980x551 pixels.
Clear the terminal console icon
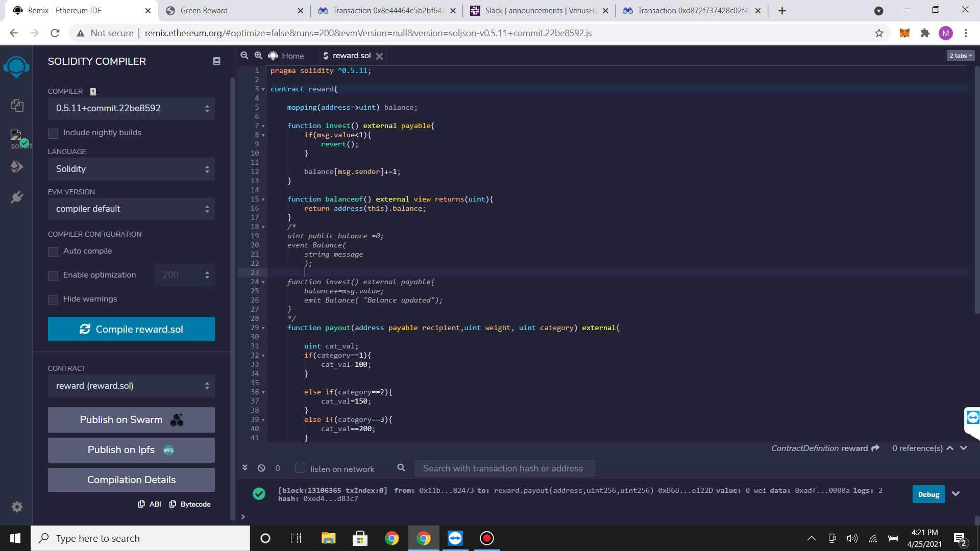pos(261,468)
